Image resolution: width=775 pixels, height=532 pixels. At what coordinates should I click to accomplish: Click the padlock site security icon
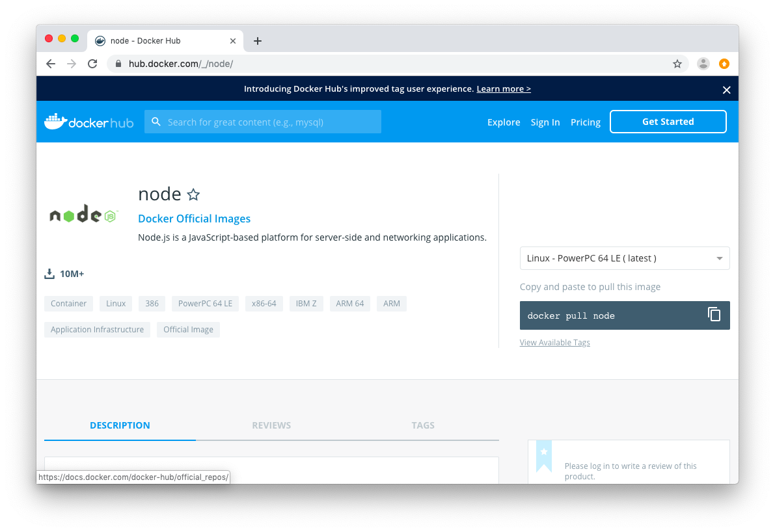click(x=118, y=64)
